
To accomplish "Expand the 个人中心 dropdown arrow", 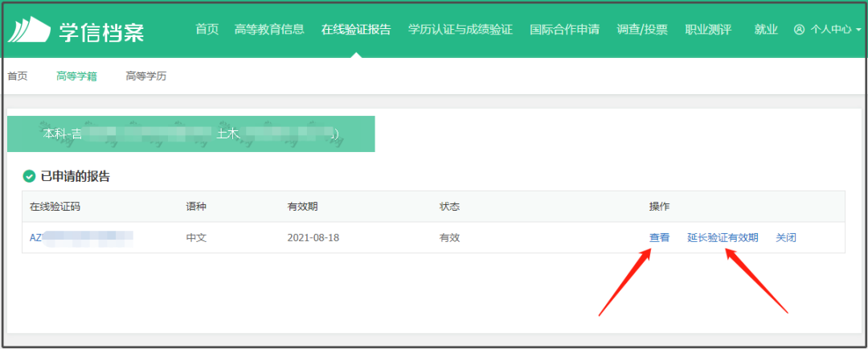I will [858, 30].
